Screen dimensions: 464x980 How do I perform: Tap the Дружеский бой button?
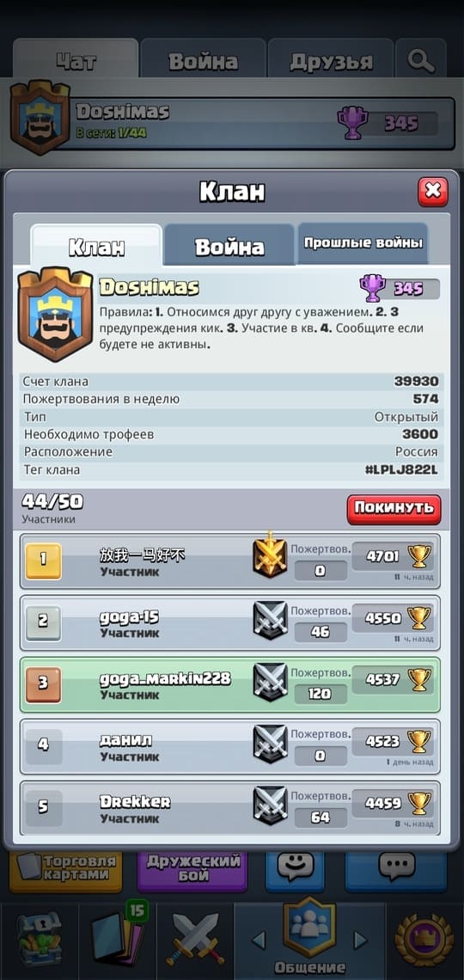tap(192, 869)
